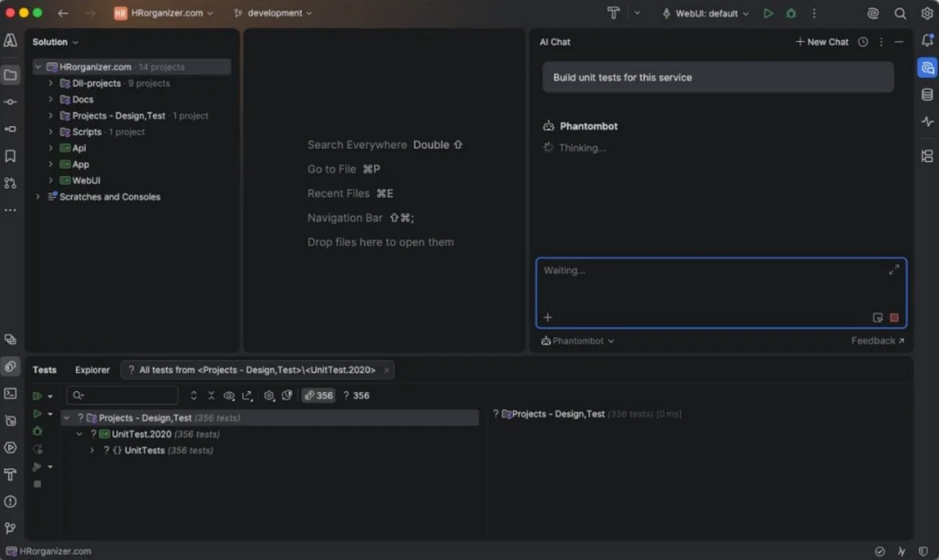Open the Bookmarks tool window icon
This screenshot has width=939, height=560.
10,156
